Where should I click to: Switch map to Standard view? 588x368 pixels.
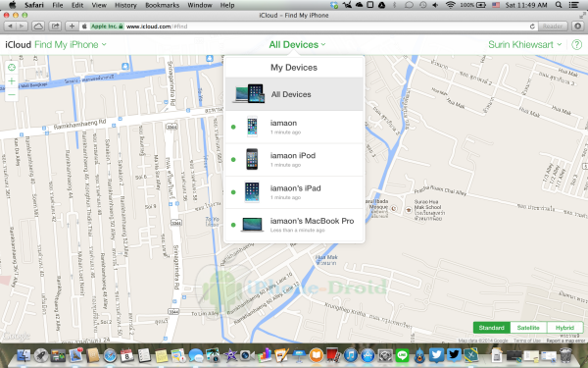click(491, 328)
